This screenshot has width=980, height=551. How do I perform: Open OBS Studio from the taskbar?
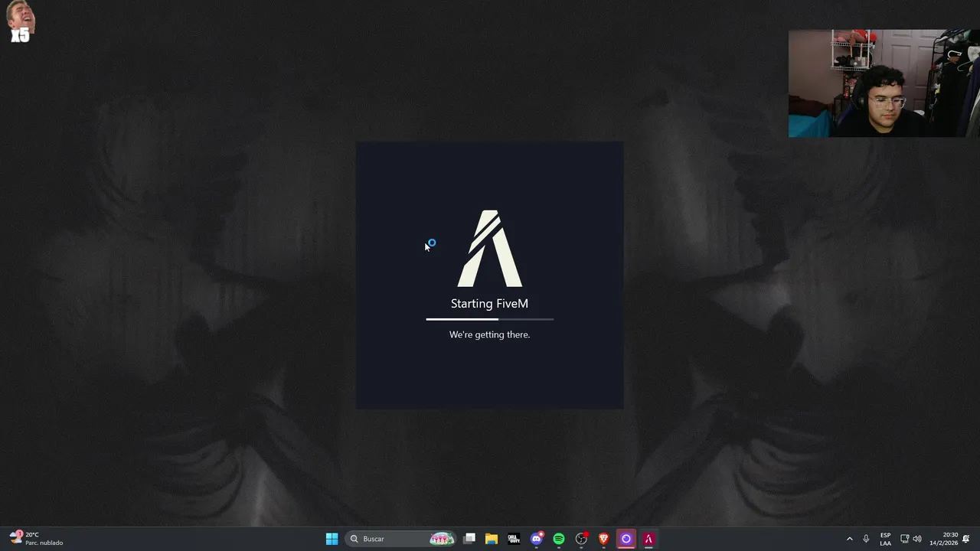coord(582,539)
